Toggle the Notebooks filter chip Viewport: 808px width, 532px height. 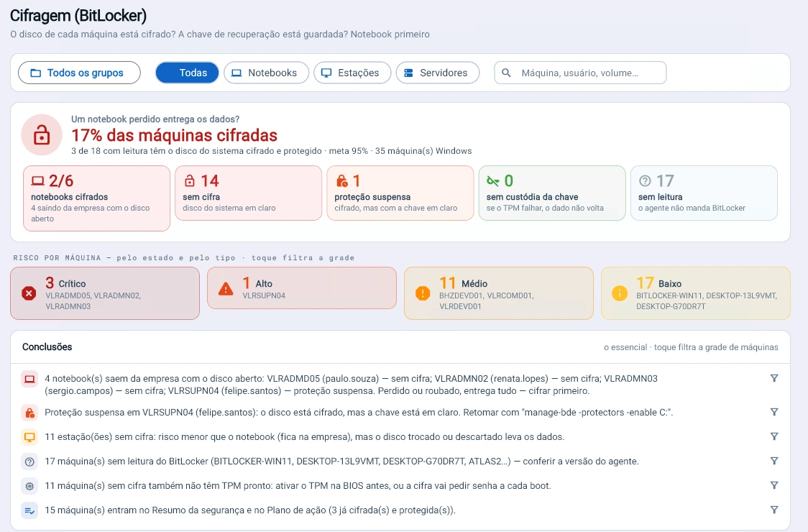[x=266, y=73]
